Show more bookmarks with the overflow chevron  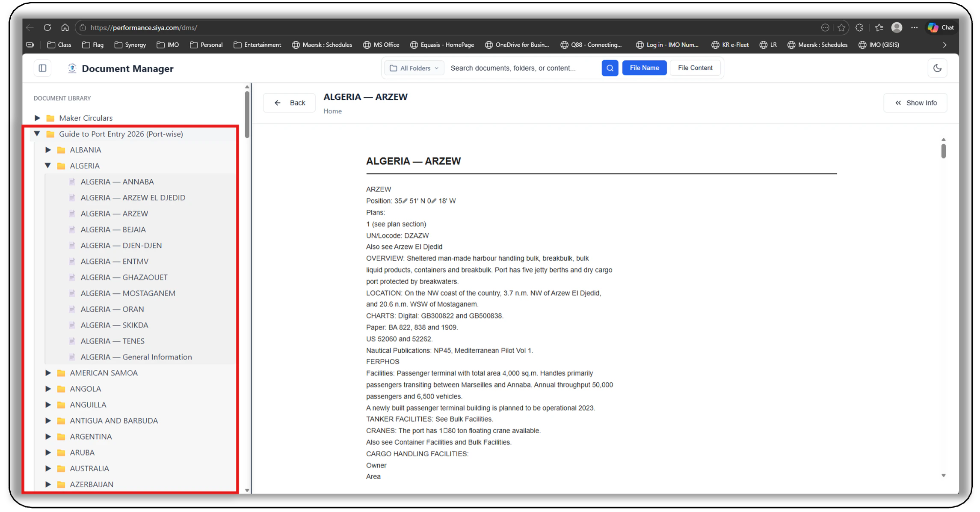944,45
